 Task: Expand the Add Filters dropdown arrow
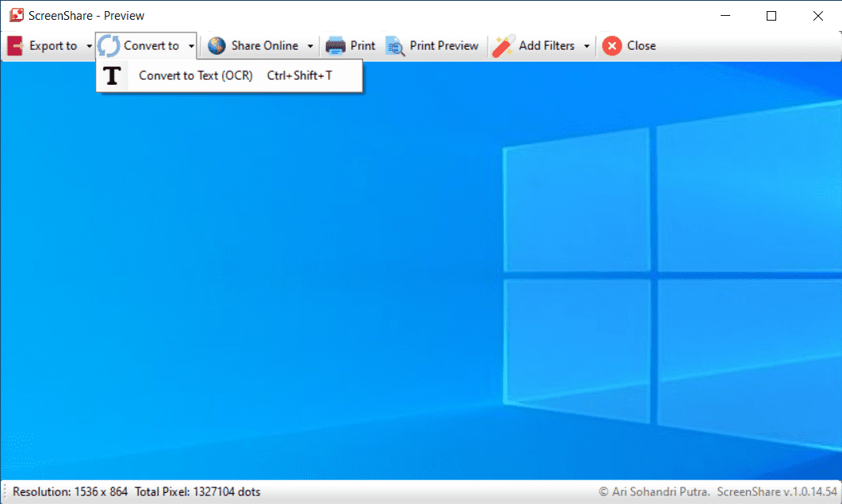pos(587,46)
